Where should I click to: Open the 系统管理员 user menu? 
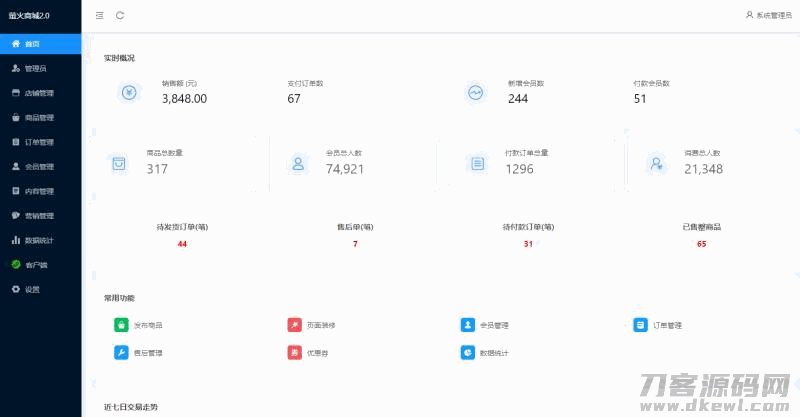coord(768,15)
